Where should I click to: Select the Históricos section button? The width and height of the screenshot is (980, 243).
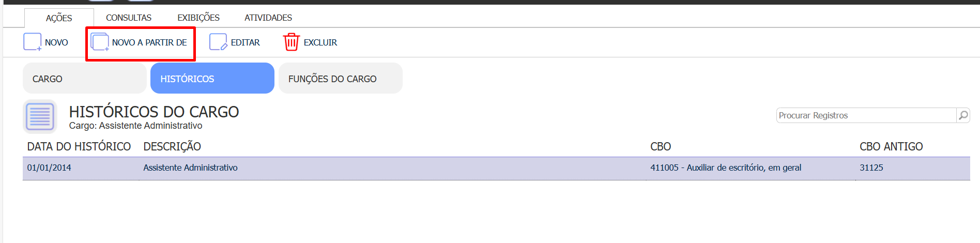212,78
